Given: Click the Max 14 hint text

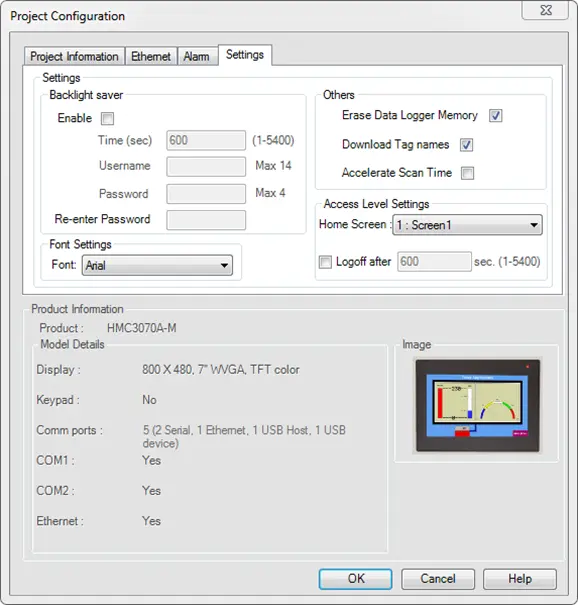Looking at the screenshot, I should [273, 166].
